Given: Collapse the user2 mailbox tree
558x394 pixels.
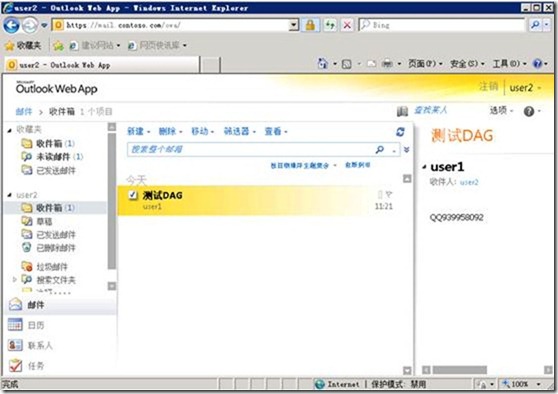Looking at the screenshot, I should click(10, 195).
